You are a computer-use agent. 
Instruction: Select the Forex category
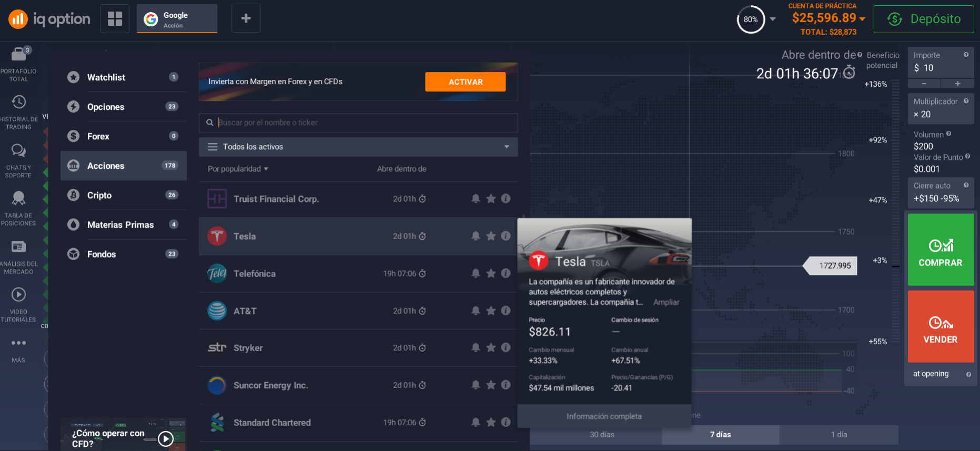[x=124, y=136]
